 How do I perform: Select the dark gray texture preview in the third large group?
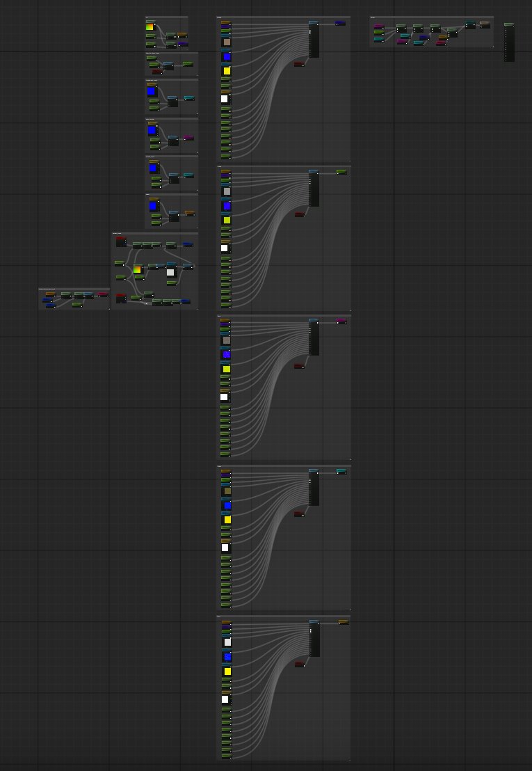coord(227,340)
